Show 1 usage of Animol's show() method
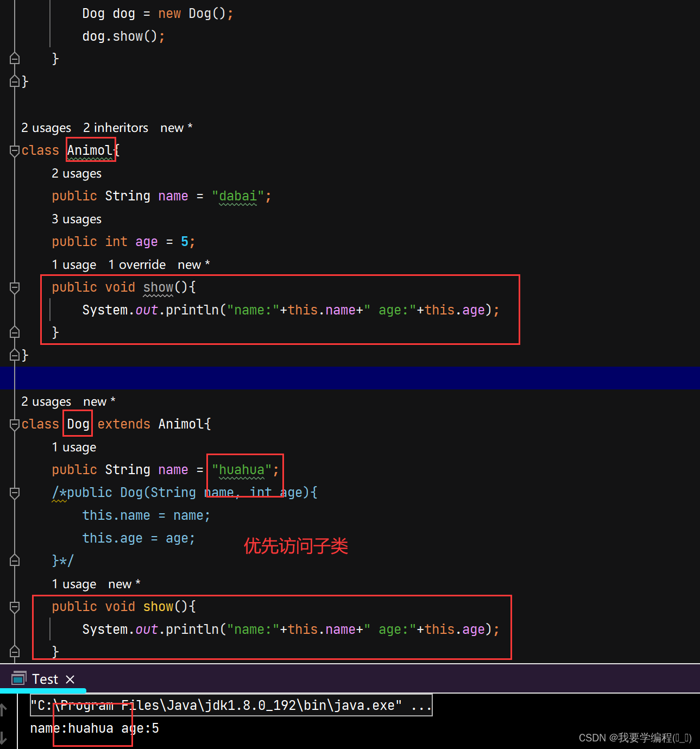 (74, 265)
